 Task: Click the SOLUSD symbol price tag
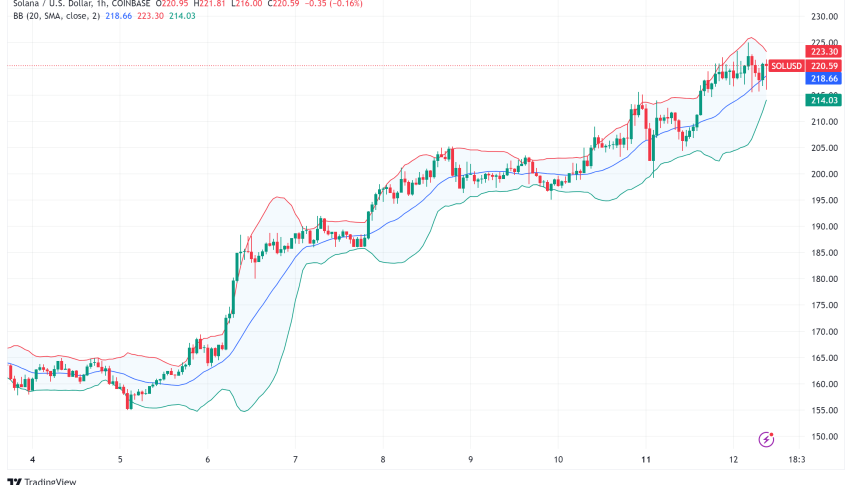pos(786,66)
